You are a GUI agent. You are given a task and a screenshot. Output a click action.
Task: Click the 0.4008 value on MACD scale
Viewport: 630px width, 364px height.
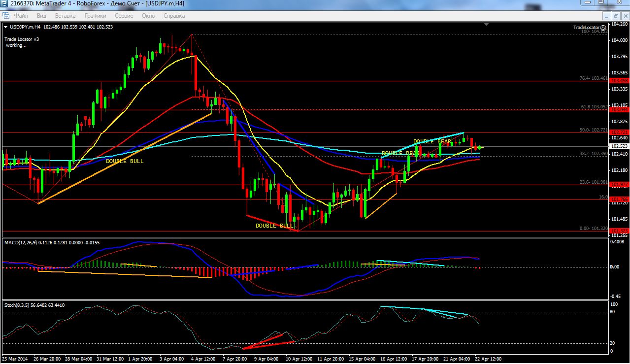pos(618,242)
